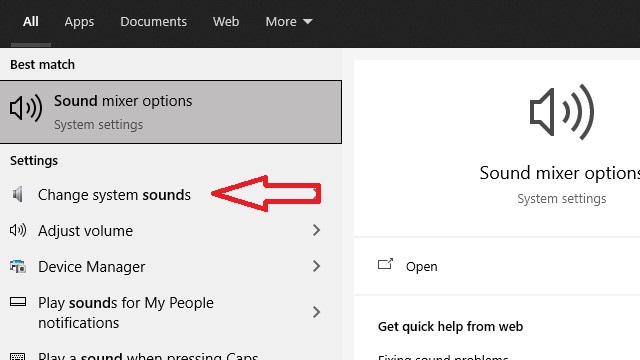Screen dimensions: 640x360
Task: Open the Fixing sound problems help link
Action: 443,357
